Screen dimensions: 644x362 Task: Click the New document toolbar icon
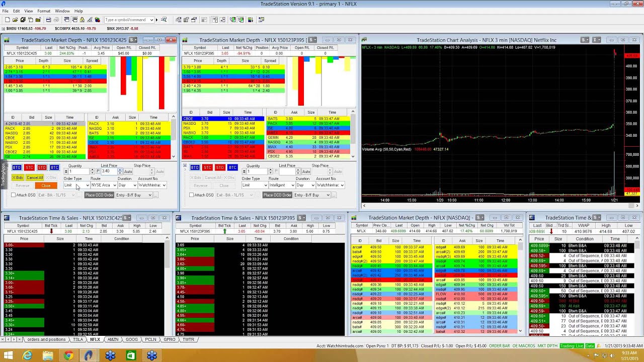click(x=8, y=20)
